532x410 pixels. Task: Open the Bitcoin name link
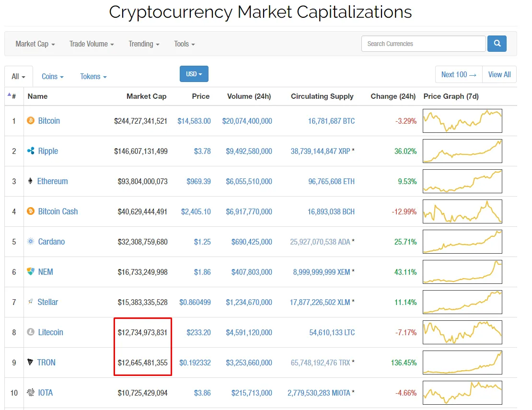point(49,120)
